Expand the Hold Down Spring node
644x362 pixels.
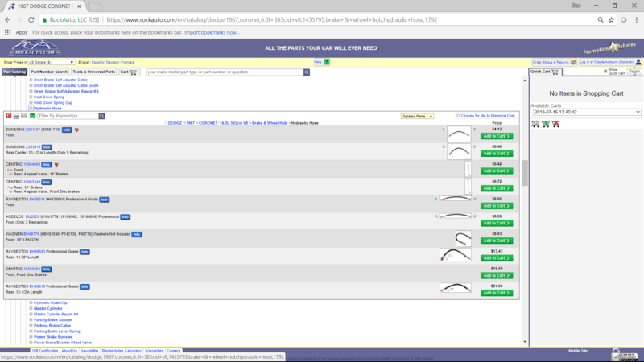31,97
